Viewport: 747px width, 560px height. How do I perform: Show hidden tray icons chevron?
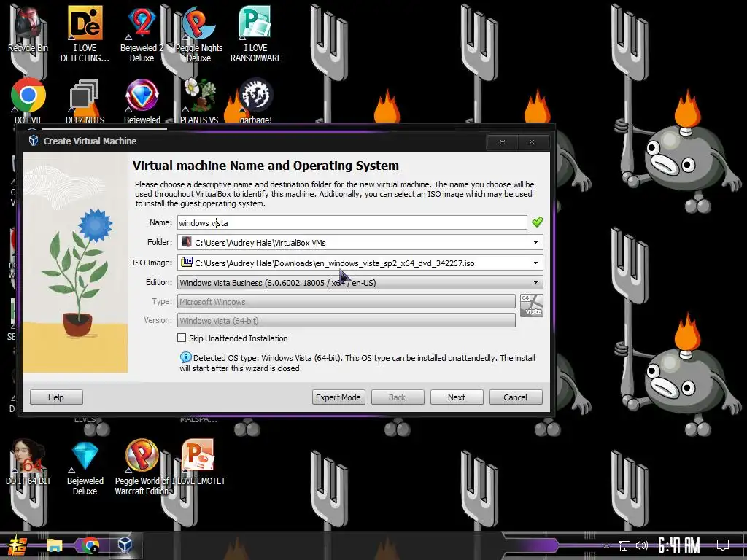tap(606, 545)
